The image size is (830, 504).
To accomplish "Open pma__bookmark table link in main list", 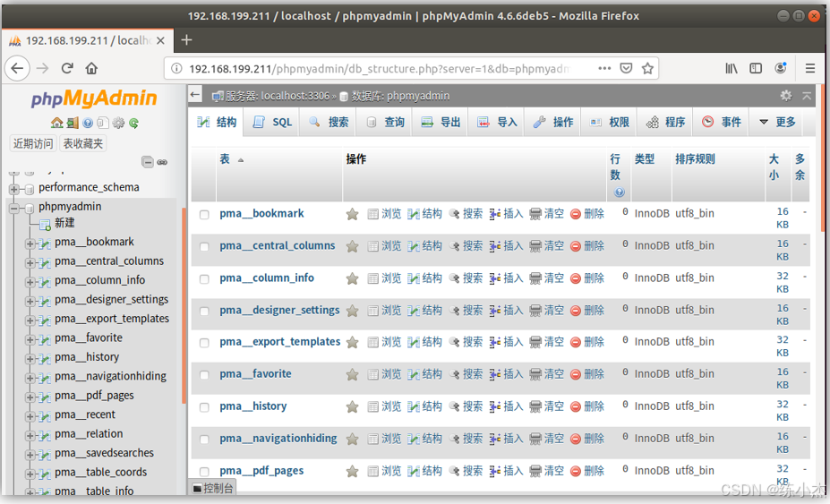I will tap(261, 213).
